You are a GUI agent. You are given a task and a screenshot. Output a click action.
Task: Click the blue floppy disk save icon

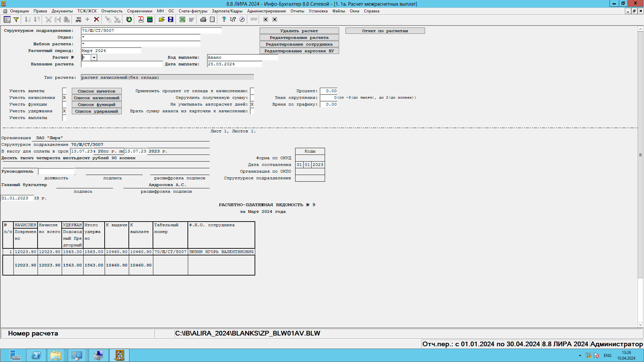[170, 19]
